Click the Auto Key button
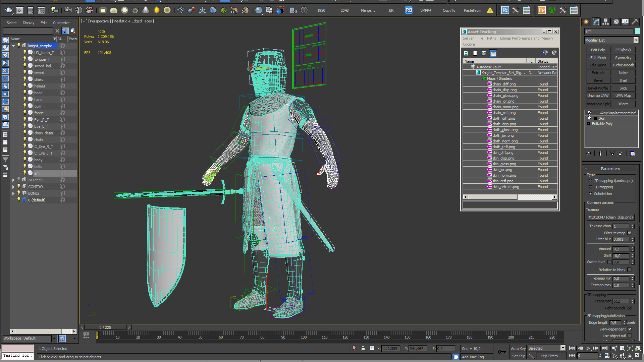 (x=518, y=349)
